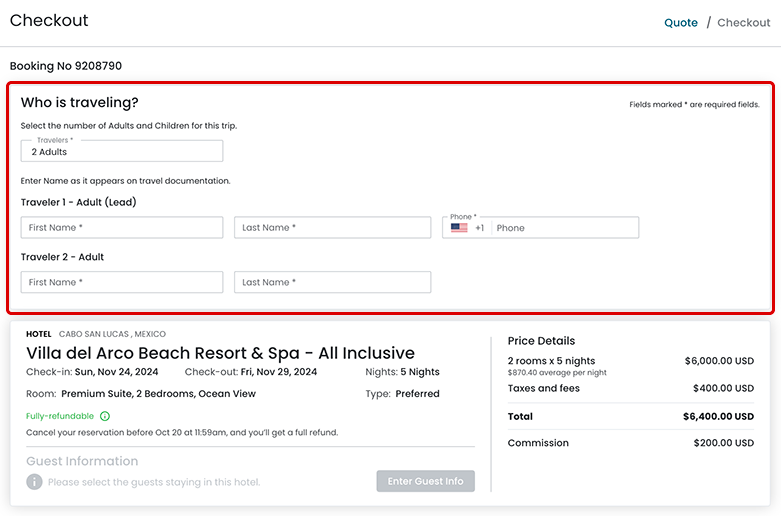Viewport: 781px width, 516px height.
Task: Click the check-in date Sun, Nov 24, 2024
Action: (x=117, y=372)
